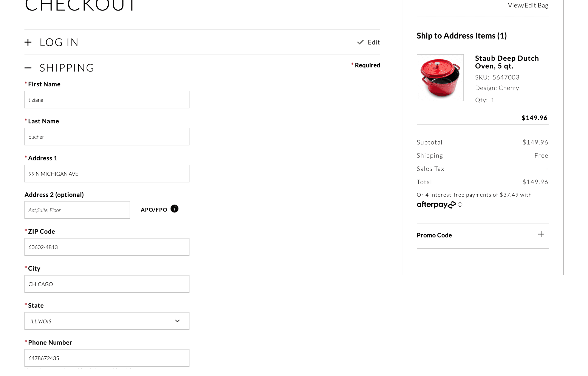Click the City field showing CHICAGO
588x376 pixels.
click(x=107, y=284)
